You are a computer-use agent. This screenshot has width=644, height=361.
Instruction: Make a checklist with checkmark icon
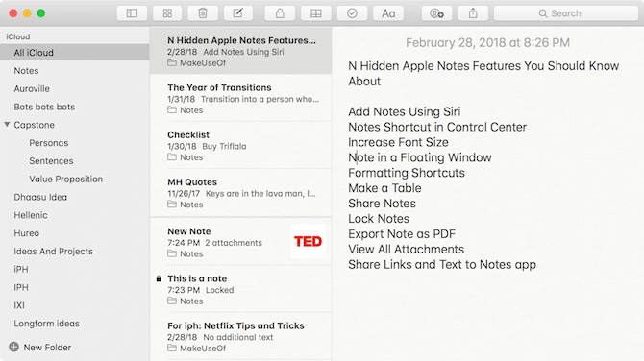(352, 13)
